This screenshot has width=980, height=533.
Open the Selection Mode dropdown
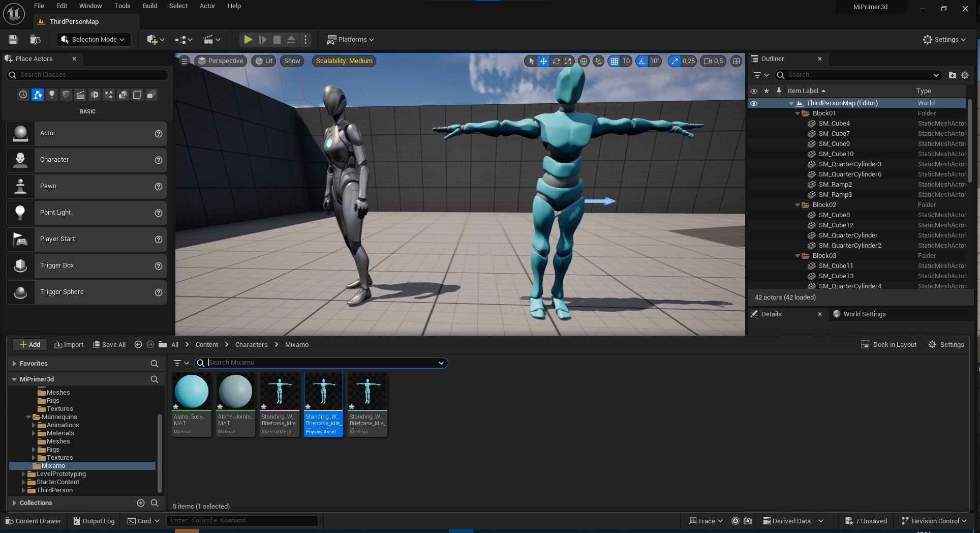[x=94, y=40]
